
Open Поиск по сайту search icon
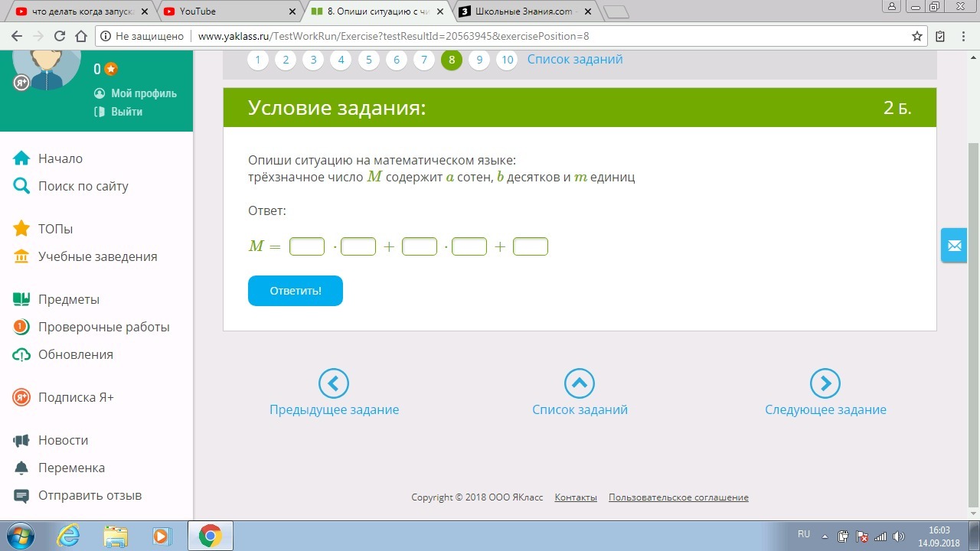(21, 186)
